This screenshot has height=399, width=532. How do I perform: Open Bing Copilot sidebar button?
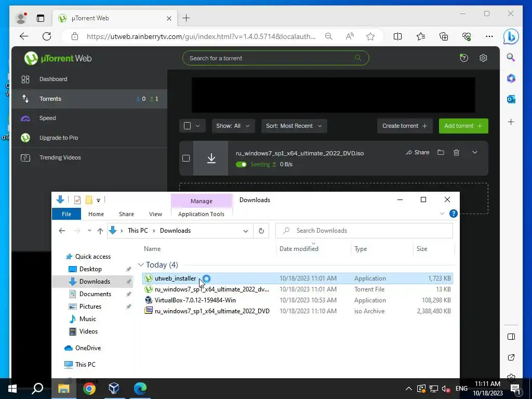[511, 36]
